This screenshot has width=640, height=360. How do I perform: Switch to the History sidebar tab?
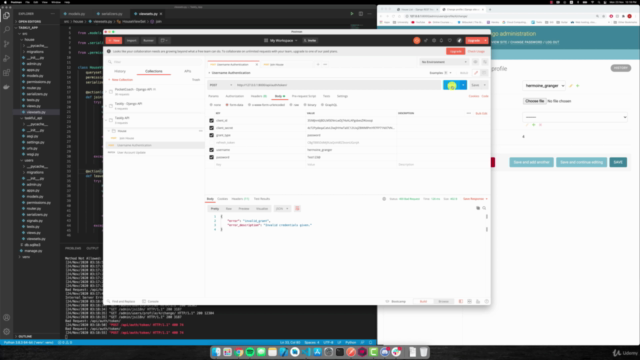pos(120,71)
